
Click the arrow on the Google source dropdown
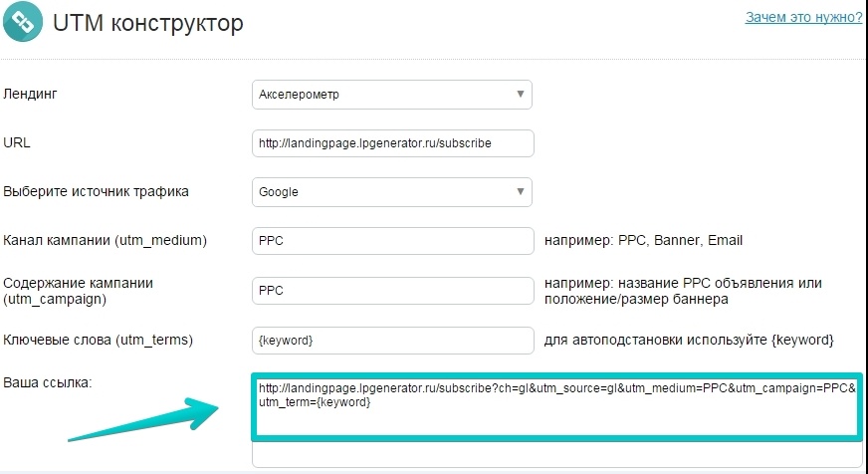pyautogui.click(x=521, y=191)
